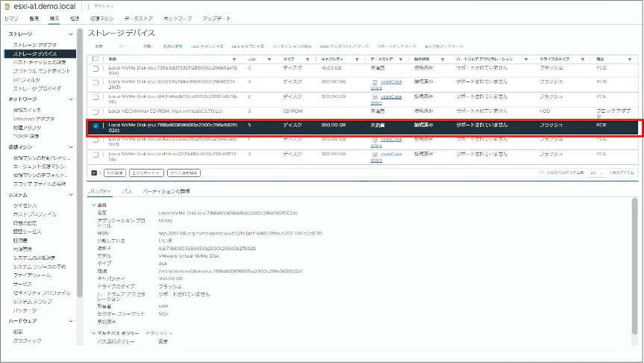Filter the last table column
Screen dimensions: 644x363
(630, 60)
